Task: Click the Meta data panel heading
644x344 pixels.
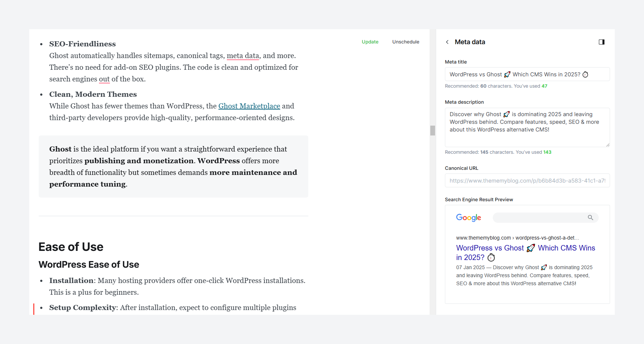Action: coord(470,42)
